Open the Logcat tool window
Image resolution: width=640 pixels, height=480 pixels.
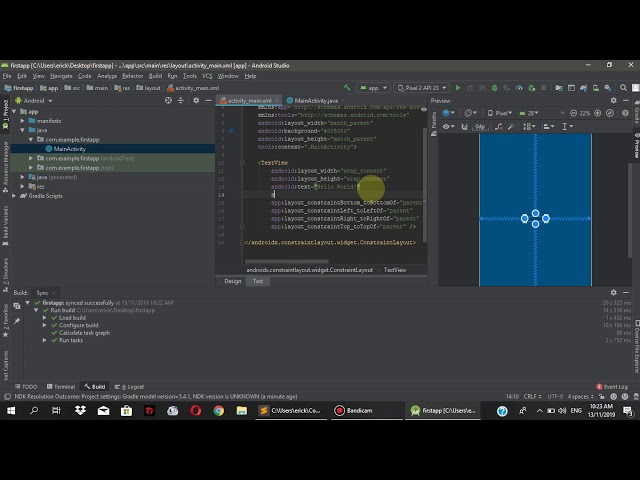[129, 387]
